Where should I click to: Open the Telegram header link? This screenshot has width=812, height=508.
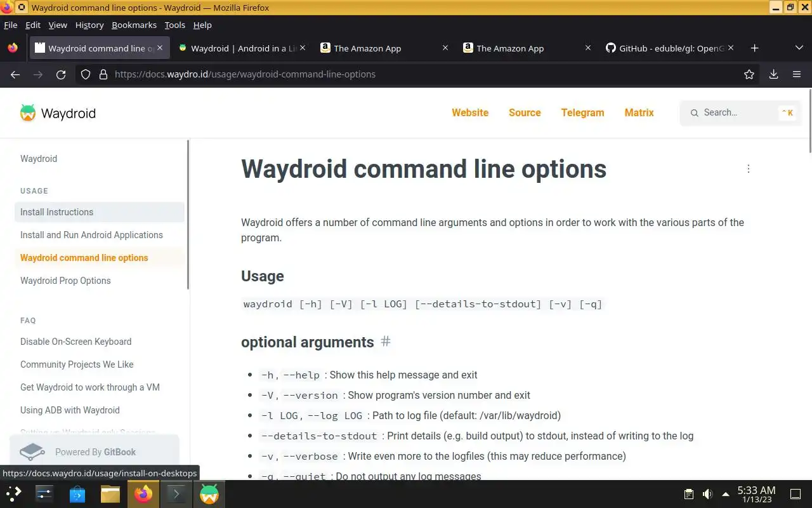coord(582,112)
